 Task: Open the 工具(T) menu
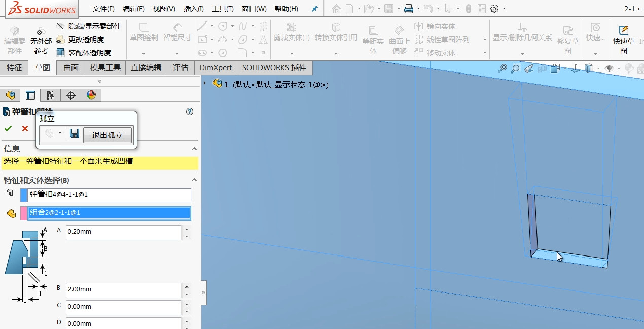223,9
